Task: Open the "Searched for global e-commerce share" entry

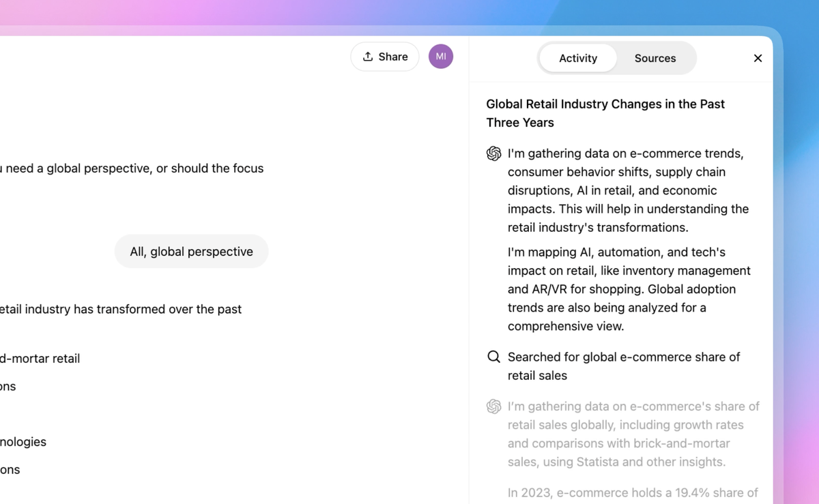Action: click(x=623, y=366)
